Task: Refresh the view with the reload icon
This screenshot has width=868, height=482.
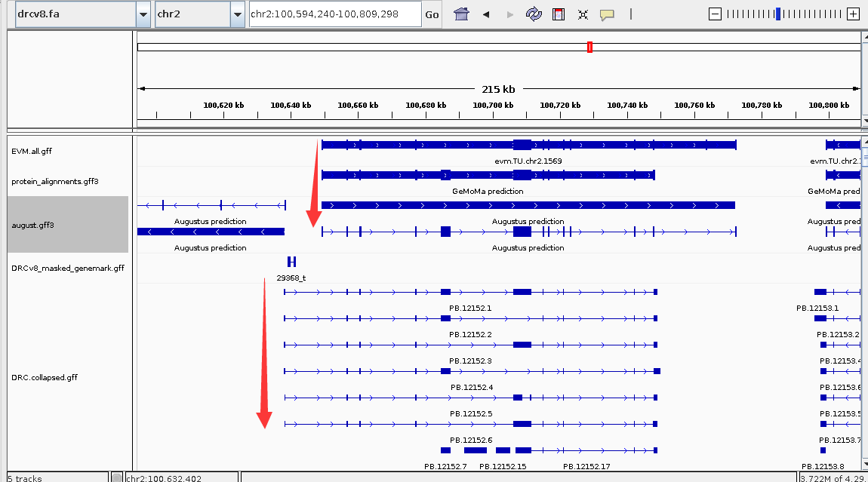Action: pos(534,14)
